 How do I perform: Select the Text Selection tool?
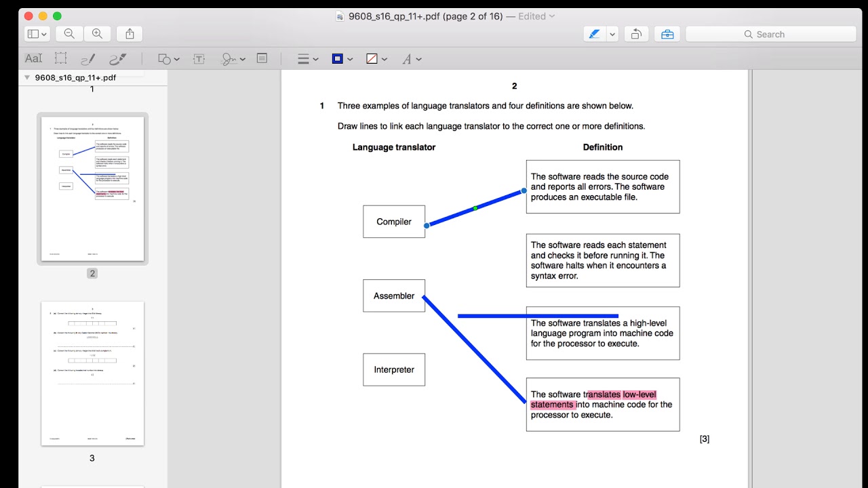(33, 59)
